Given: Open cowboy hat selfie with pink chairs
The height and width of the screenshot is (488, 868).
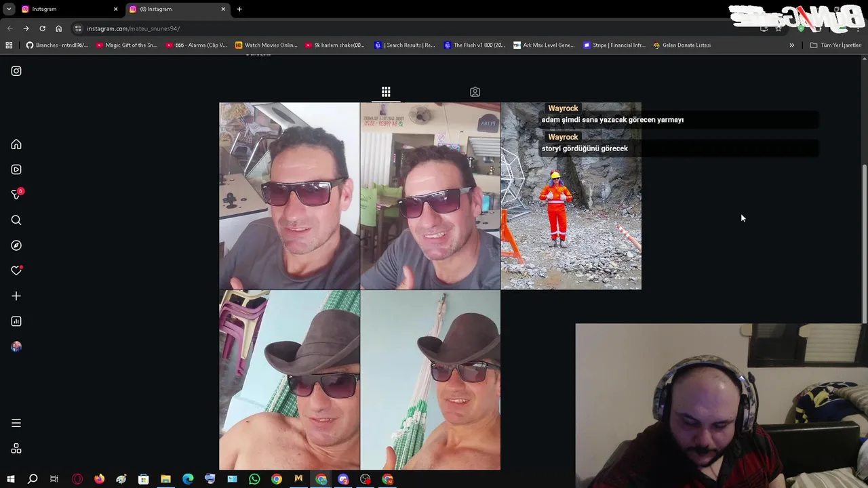Looking at the screenshot, I should coord(290,380).
